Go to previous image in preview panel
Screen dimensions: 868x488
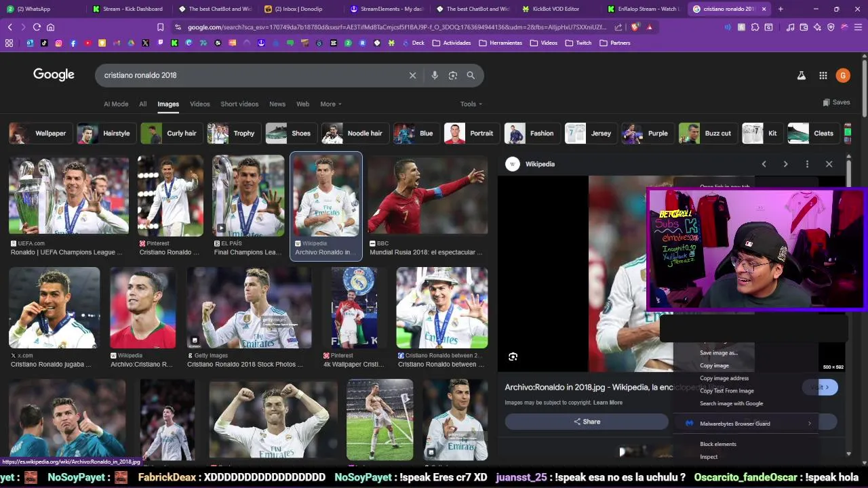(x=764, y=164)
